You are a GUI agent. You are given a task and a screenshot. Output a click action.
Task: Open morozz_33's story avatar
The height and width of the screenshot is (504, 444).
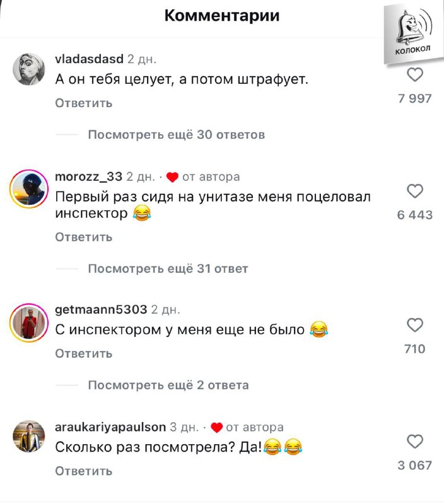tap(28, 188)
